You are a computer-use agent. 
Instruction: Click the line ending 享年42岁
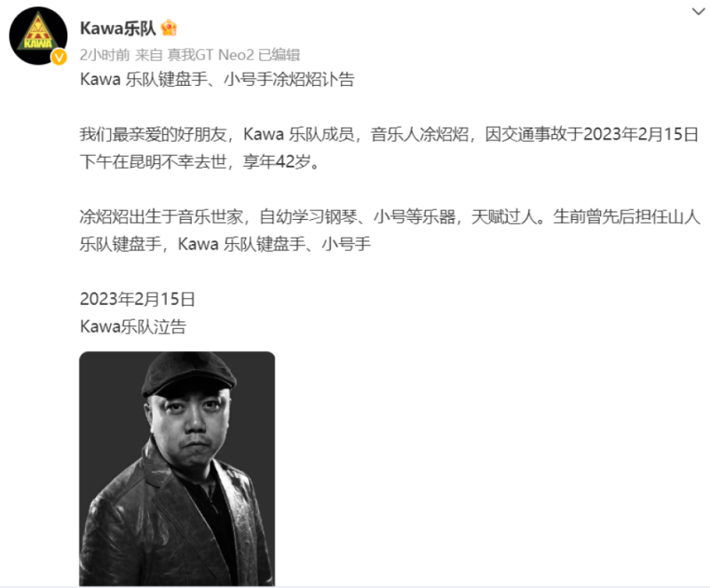tap(200, 161)
